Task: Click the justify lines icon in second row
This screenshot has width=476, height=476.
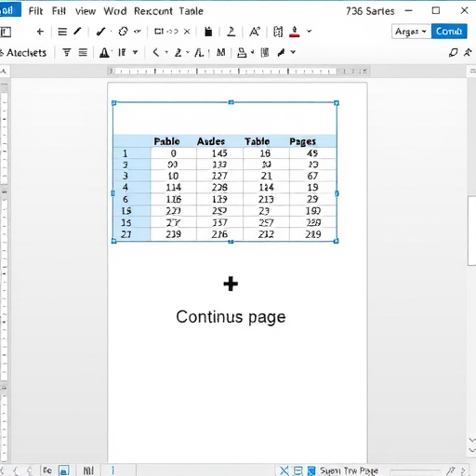Action: 83,53
